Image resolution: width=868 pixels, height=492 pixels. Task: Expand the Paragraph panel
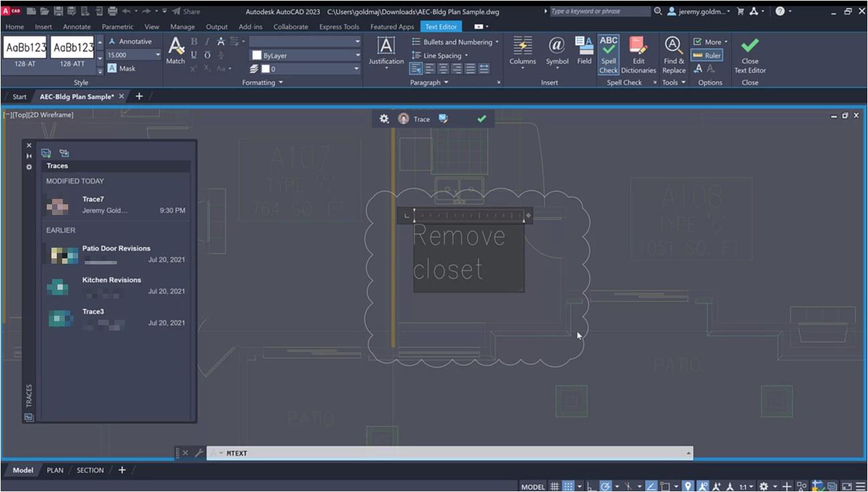[x=429, y=83]
